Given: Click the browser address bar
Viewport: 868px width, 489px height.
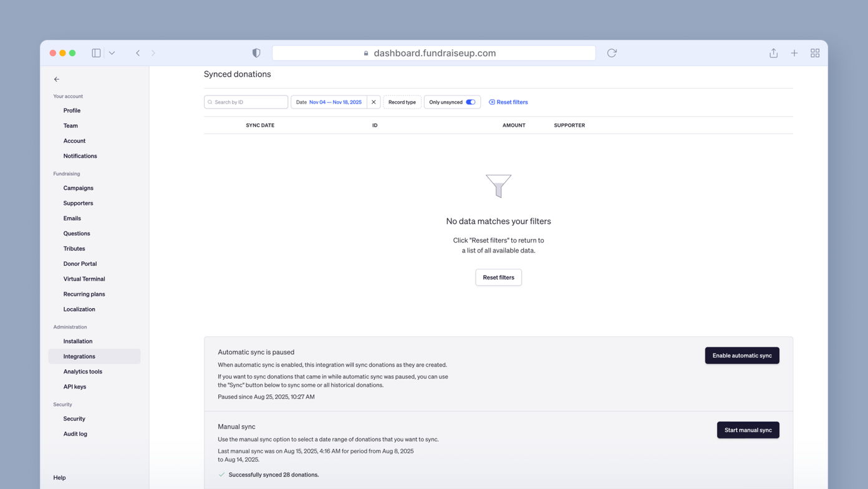Looking at the screenshot, I should click(434, 53).
